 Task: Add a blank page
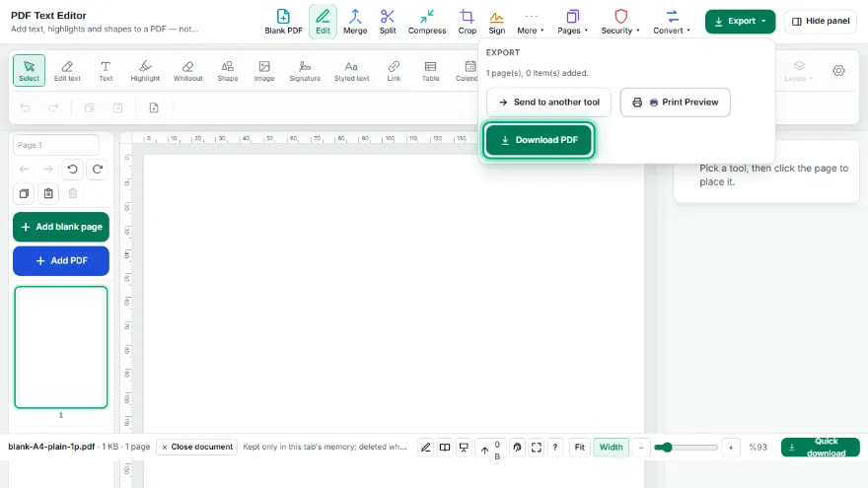61,227
